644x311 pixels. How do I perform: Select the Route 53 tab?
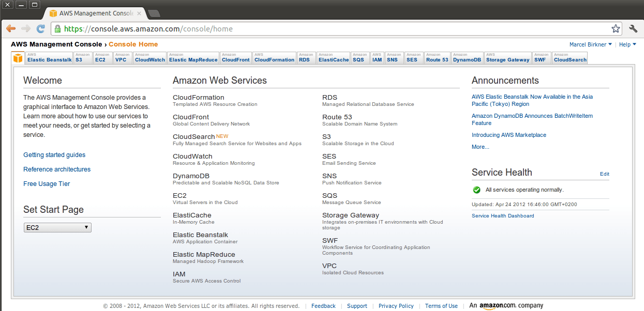[x=437, y=58]
